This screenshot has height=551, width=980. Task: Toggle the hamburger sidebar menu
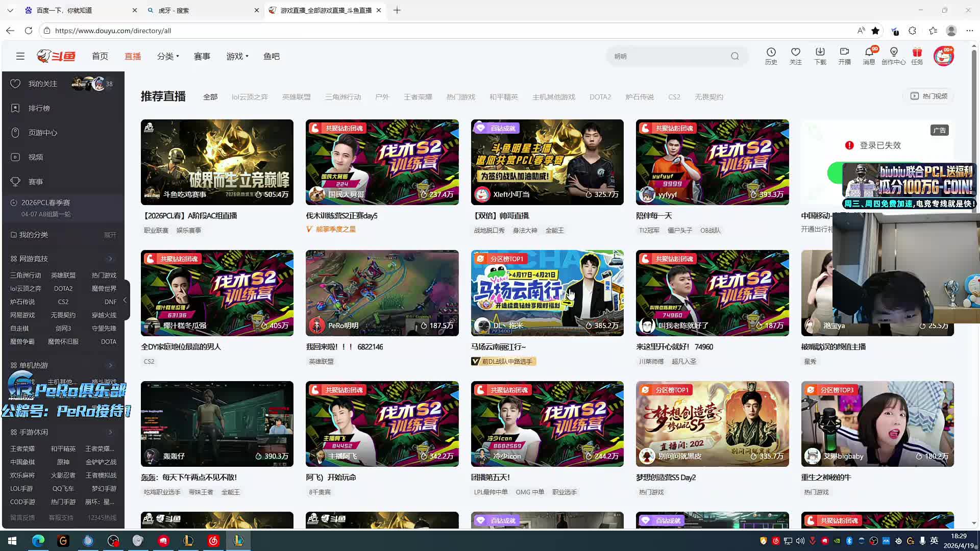pos(20,56)
